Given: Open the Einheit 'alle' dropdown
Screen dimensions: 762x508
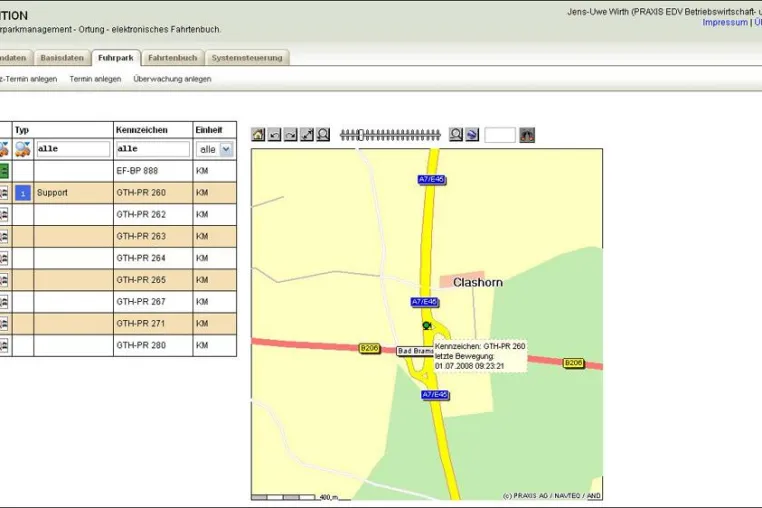Looking at the screenshot, I should tap(215, 149).
